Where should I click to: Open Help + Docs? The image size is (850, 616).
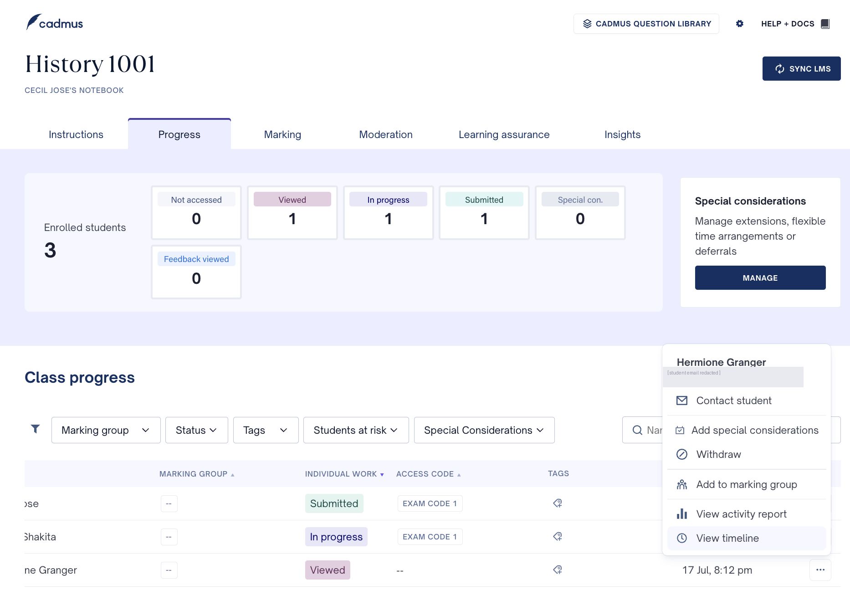tap(795, 24)
